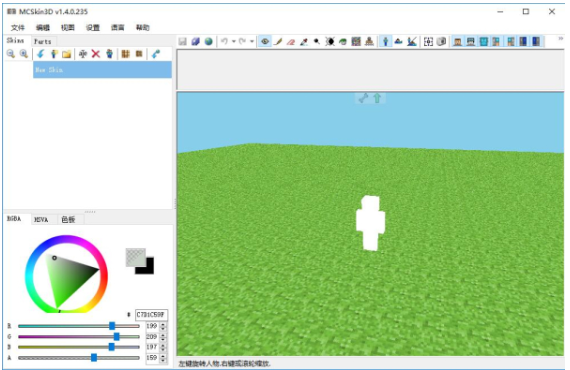Switch to the Parts tab
This screenshot has height=370, width=570.
click(43, 41)
